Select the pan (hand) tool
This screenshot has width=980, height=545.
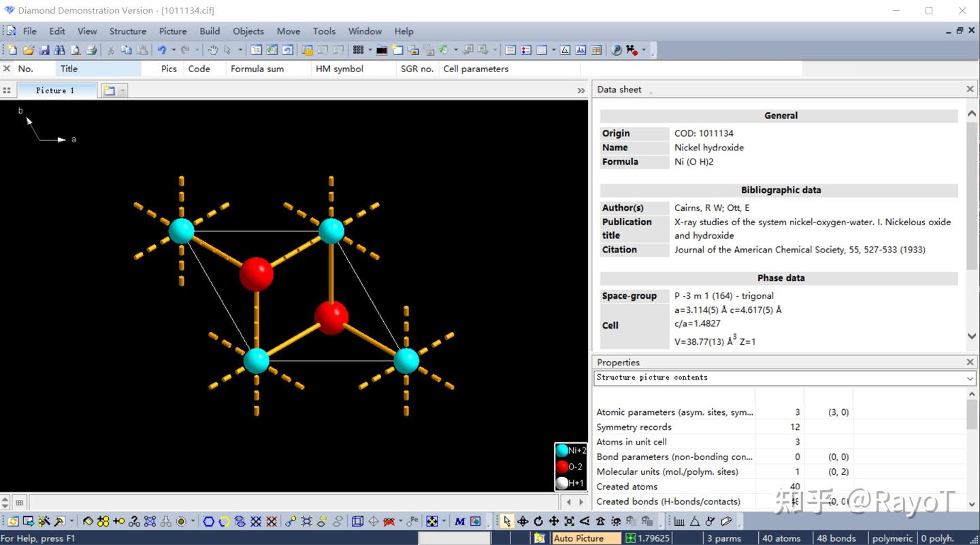(x=213, y=50)
